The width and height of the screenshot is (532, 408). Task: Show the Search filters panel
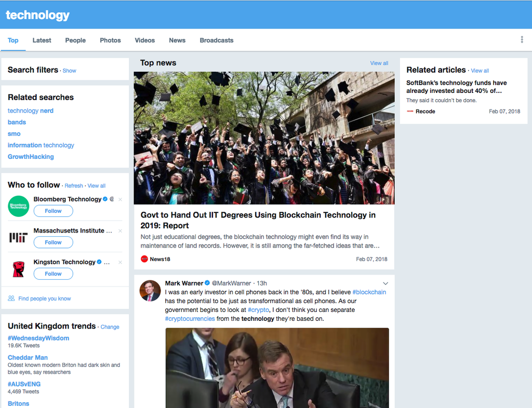point(69,71)
